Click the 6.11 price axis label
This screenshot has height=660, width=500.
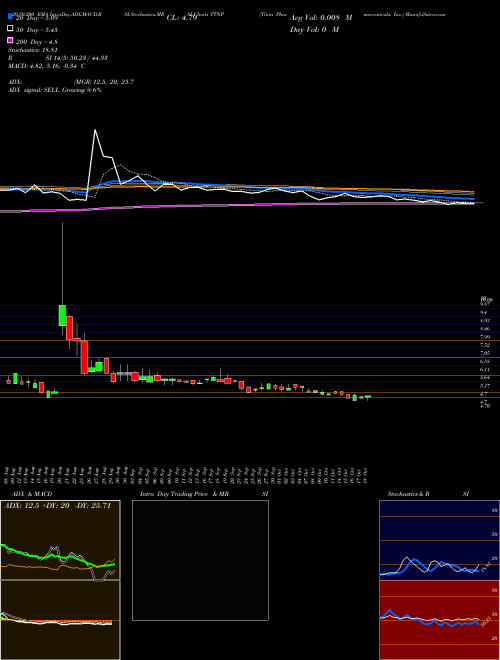click(485, 369)
